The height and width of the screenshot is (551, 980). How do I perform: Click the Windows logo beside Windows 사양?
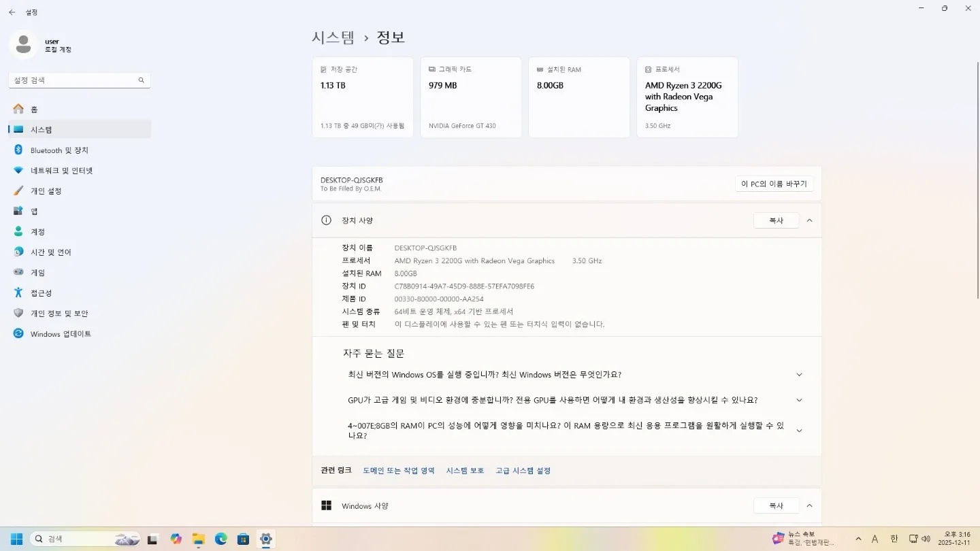click(x=327, y=506)
